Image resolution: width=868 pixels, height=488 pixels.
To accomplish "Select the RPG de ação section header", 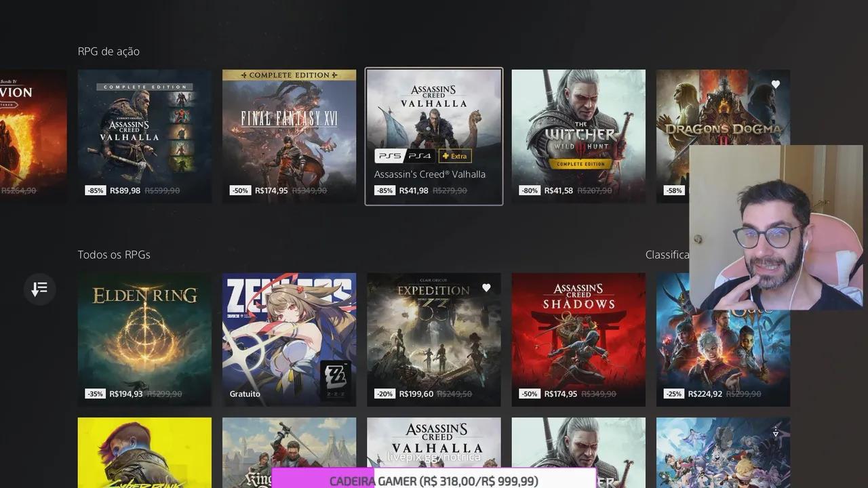I will (108, 51).
